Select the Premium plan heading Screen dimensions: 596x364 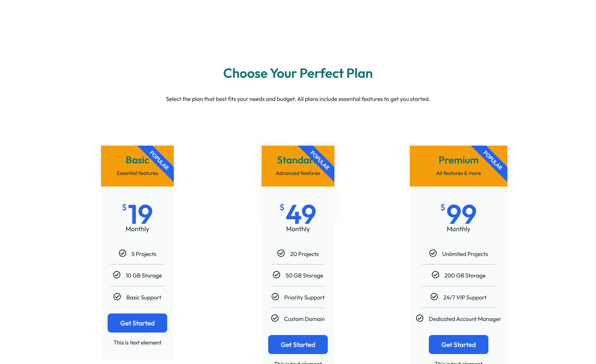pos(458,160)
